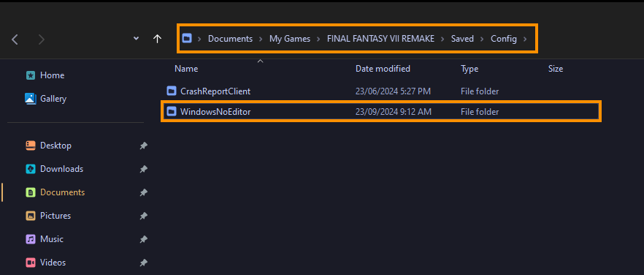Open Pictures in the sidebar

tap(55, 216)
